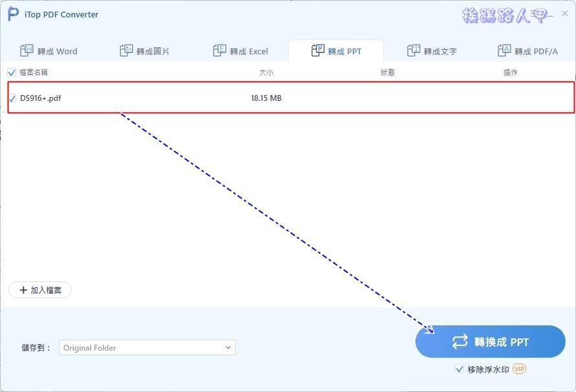This screenshot has width=576, height=392.
Task: Click the 加入檔案 add files button
Action: (40, 290)
